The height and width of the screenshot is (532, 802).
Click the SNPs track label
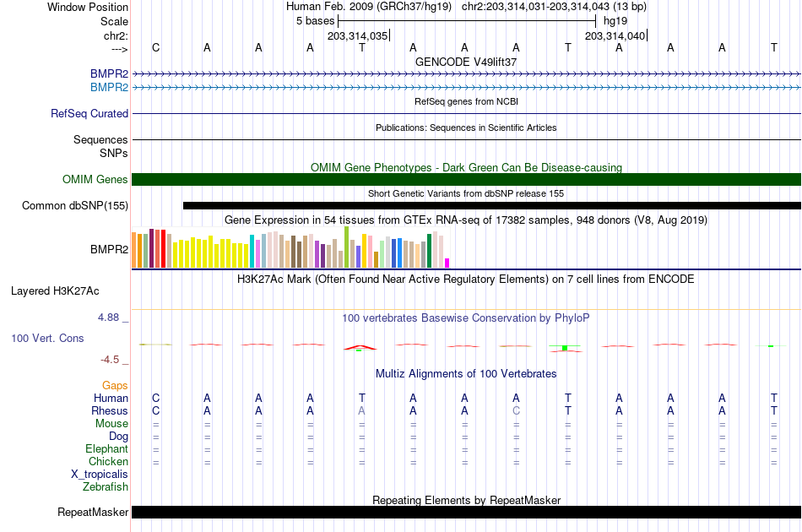click(x=114, y=153)
